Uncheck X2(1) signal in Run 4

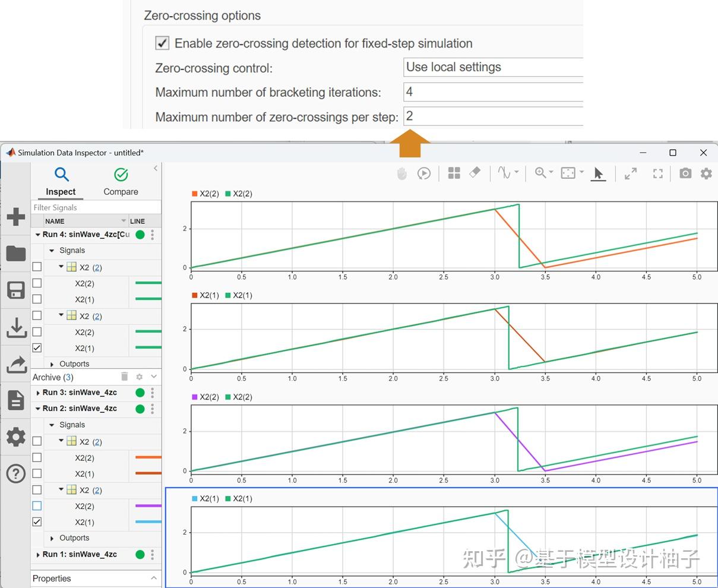tap(37, 348)
